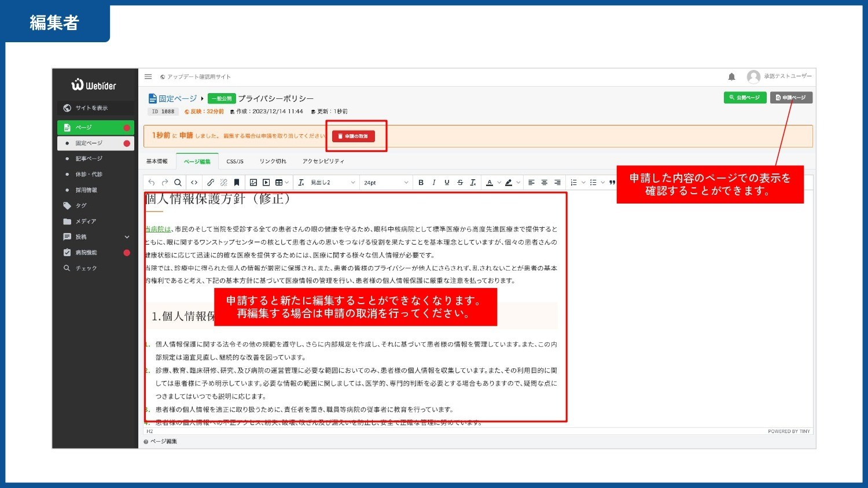Click the green 公開ページ button
The height and width of the screenshot is (488, 868).
click(745, 98)
